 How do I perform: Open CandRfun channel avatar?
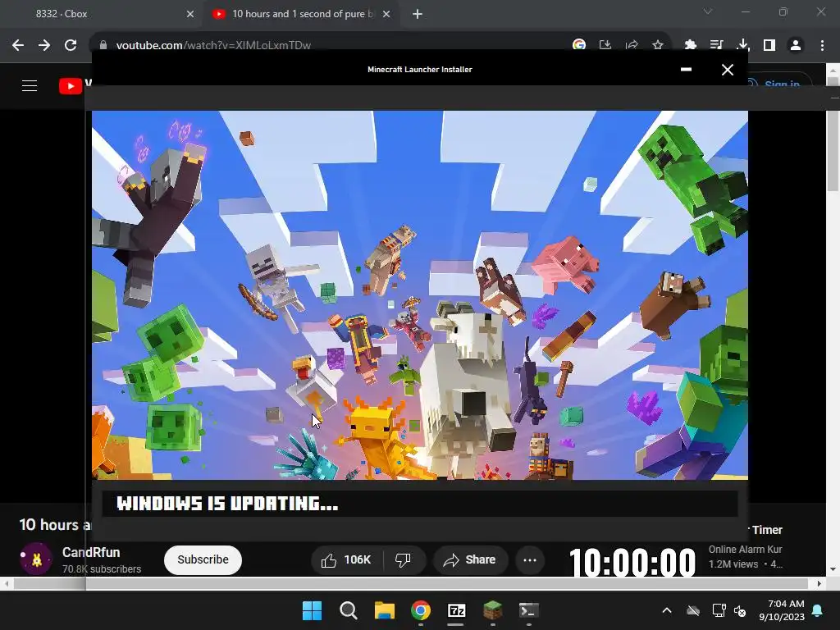(x=35, y=559)
